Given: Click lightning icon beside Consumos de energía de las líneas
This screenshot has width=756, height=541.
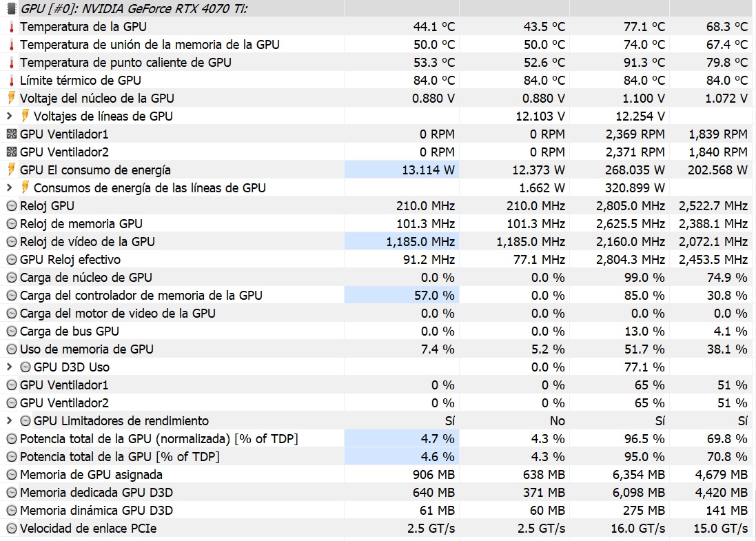Looking at the screenshot, I should (25, 187).
